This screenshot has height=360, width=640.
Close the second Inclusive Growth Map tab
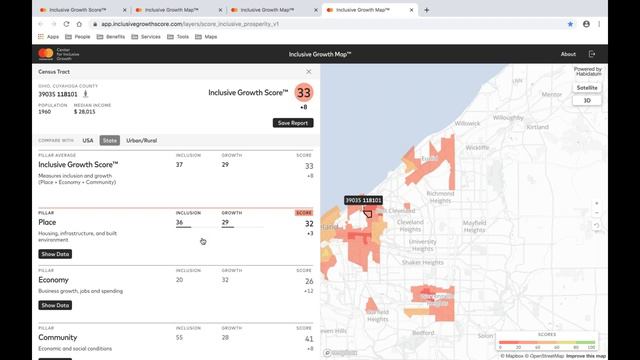220,10
